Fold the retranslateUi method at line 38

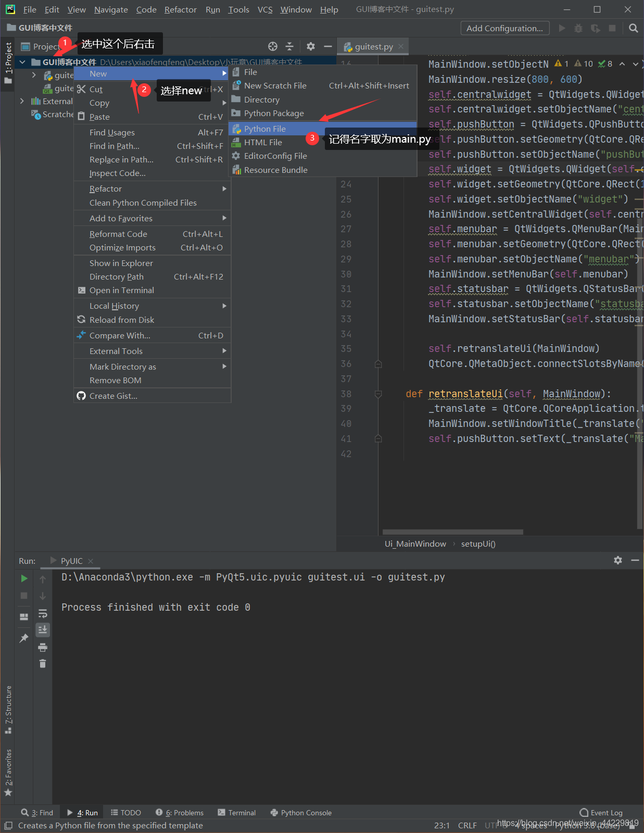click(378, 394)
